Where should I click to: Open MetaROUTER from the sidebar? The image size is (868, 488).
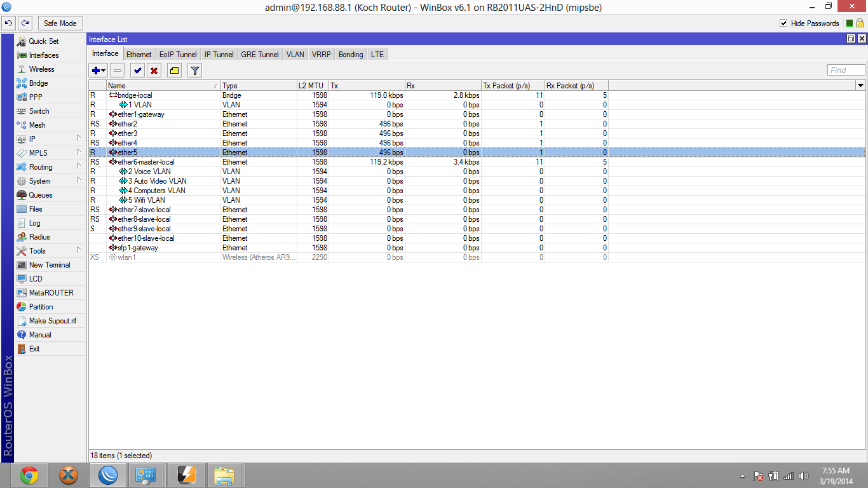pyautogui.click(x=51, y=293)
